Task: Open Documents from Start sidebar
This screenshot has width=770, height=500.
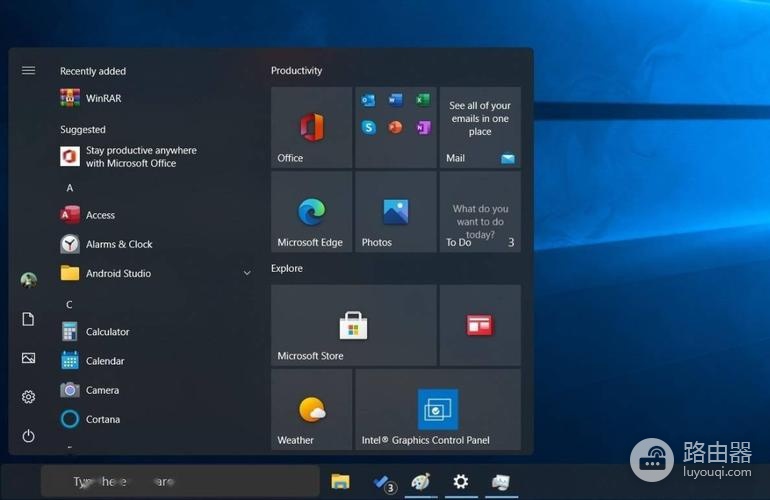Action: 28,319
